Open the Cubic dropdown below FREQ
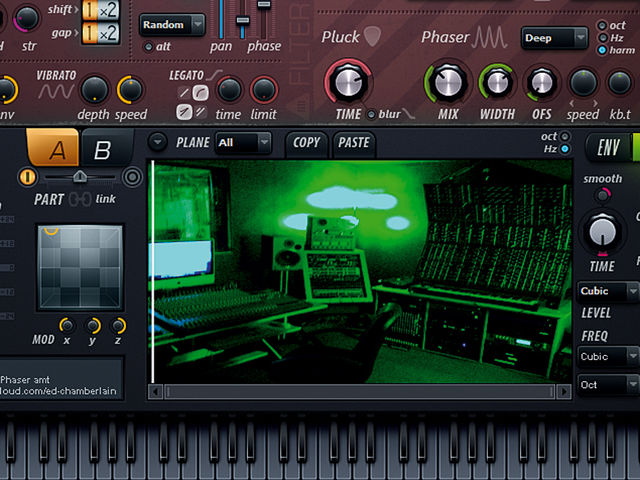 pos(609,356)
